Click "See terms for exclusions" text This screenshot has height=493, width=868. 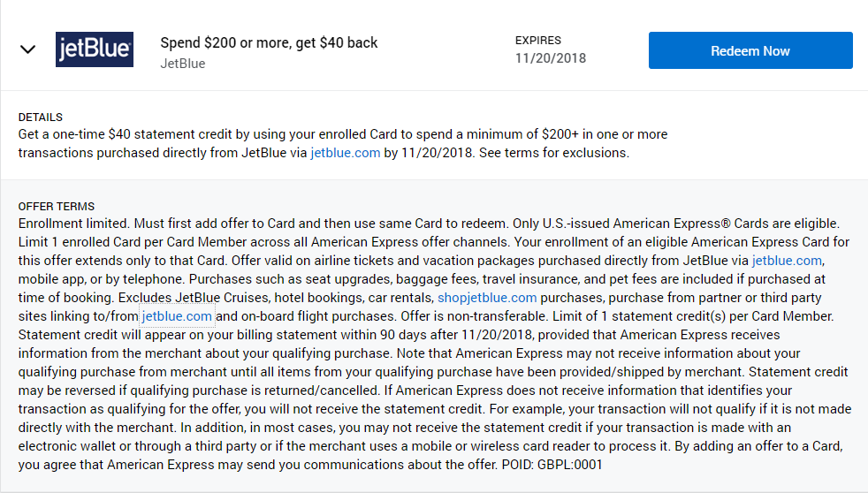pyautogui.click(x=552, y=152)
